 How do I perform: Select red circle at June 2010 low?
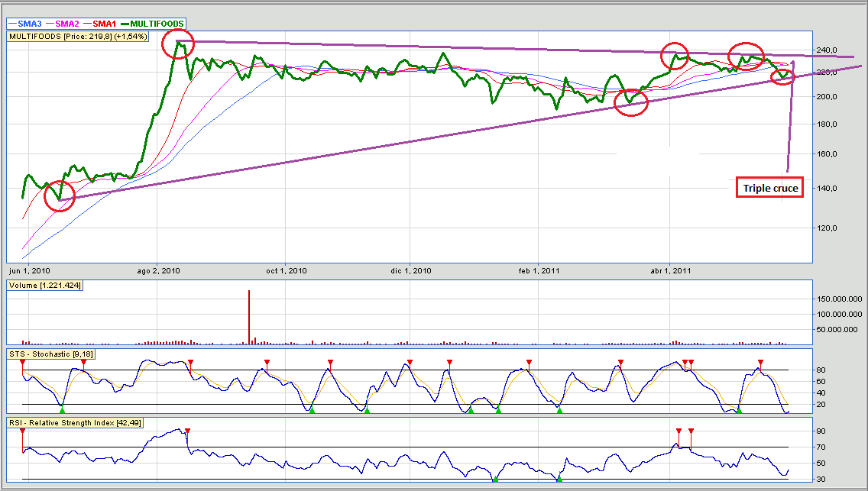coord(60,196)
